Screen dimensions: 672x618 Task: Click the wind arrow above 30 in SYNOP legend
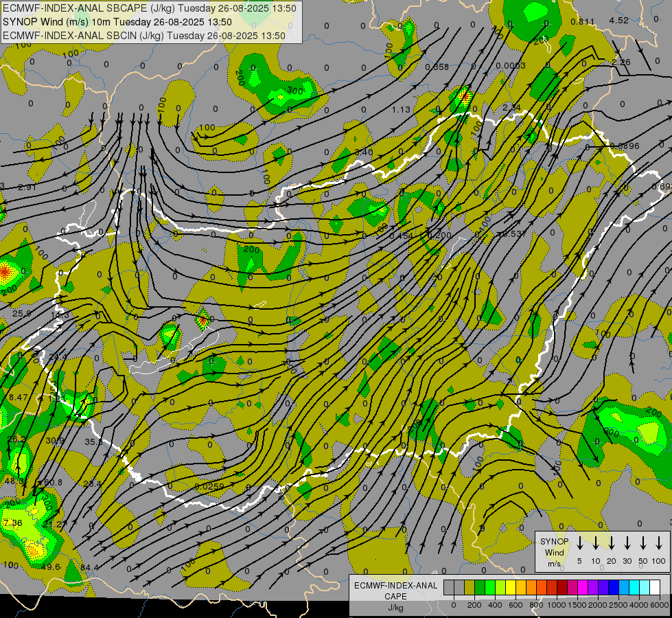(627, 543)
